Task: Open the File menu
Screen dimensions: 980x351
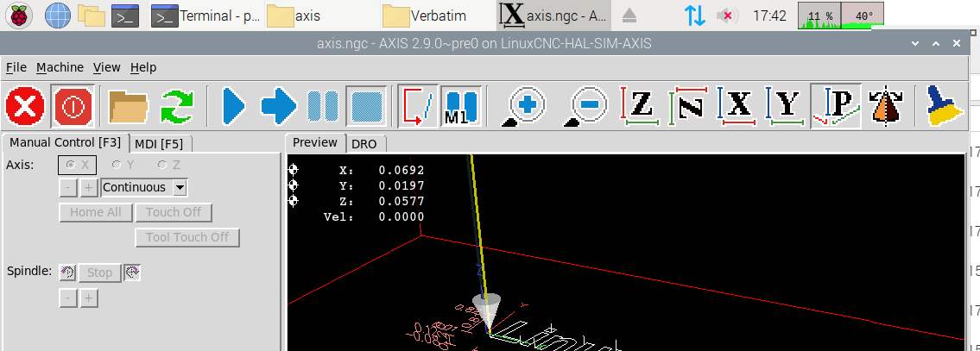Action: (16, 67)
